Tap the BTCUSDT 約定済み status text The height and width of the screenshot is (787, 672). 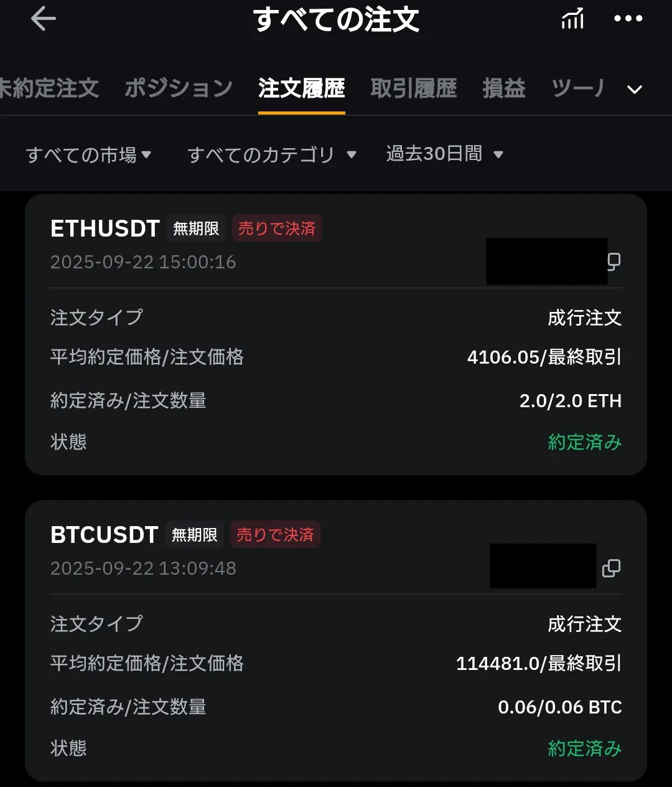click(x=584, y=748)
